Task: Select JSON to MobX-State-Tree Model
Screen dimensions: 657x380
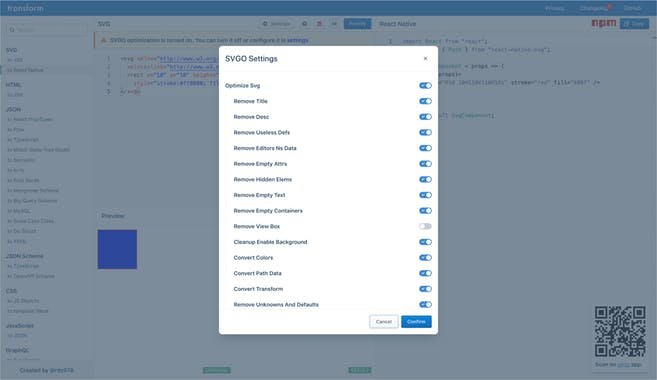Action: 39,150
